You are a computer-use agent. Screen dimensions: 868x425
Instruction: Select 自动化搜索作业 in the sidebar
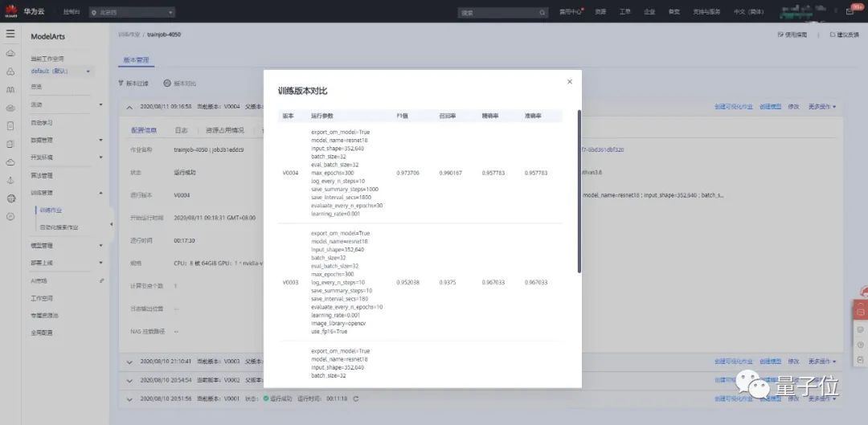point(59,227)
